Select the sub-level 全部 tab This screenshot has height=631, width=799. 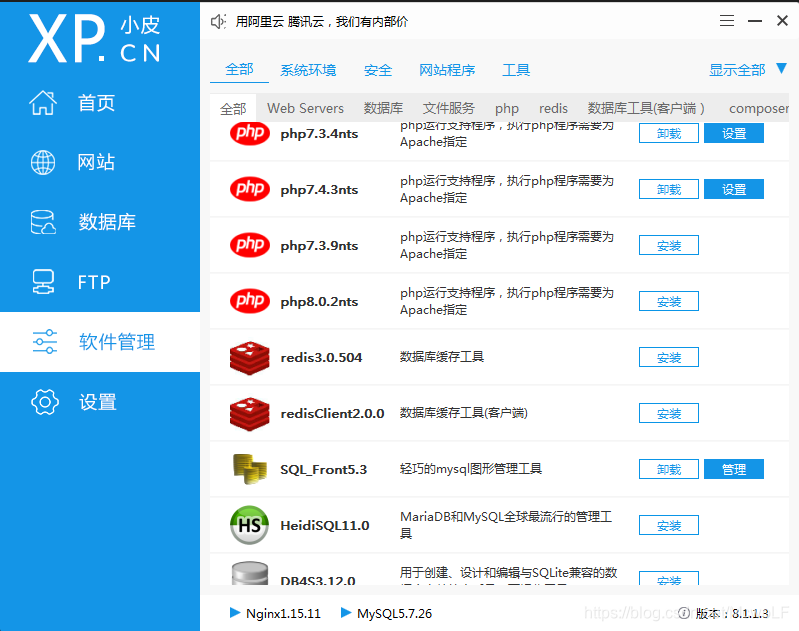[x=233, y=109]
